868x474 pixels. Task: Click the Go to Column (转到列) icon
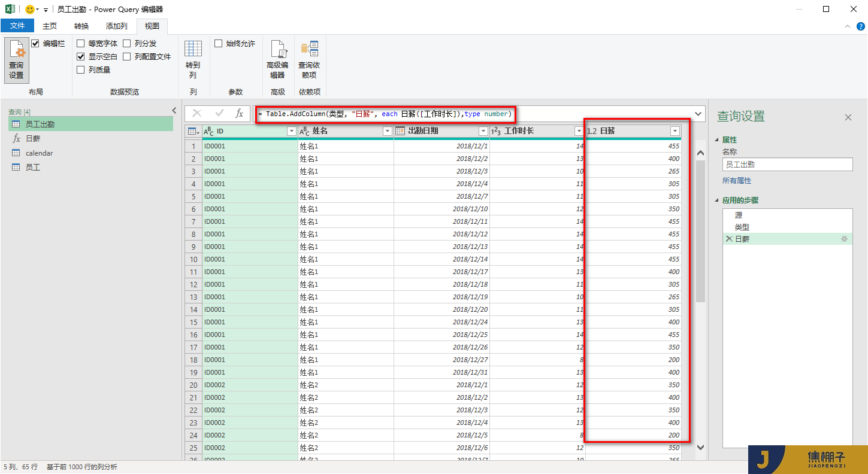pyautogui.click(x=193, y=60)
